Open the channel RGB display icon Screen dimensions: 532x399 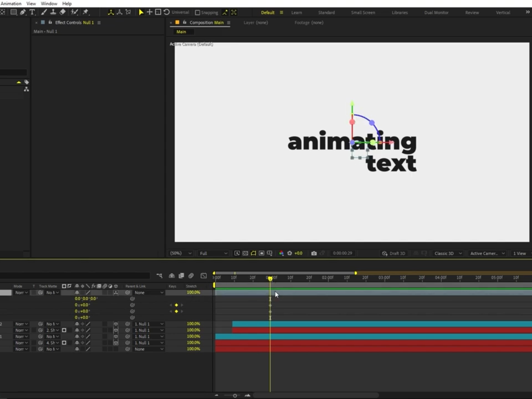click(282, 253)
